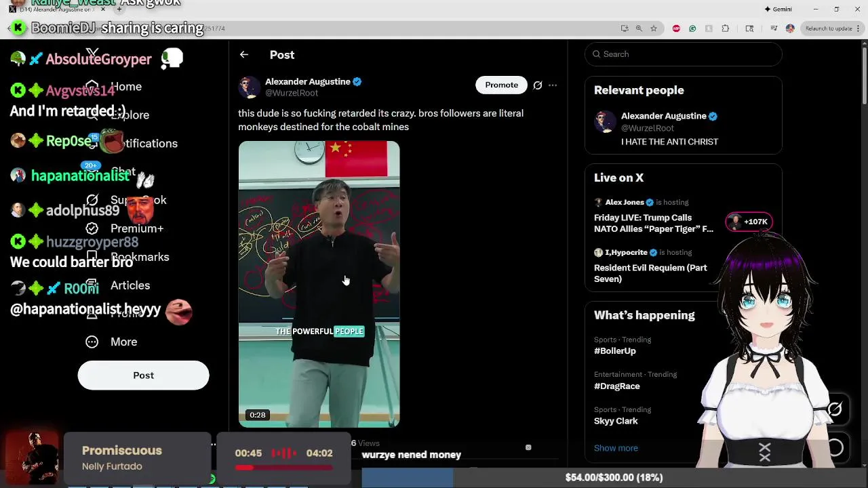This screenshot has height=488, width=868.
Task: Click the Premium+ checkmark icon in sidebar
Action: point(92,228)
